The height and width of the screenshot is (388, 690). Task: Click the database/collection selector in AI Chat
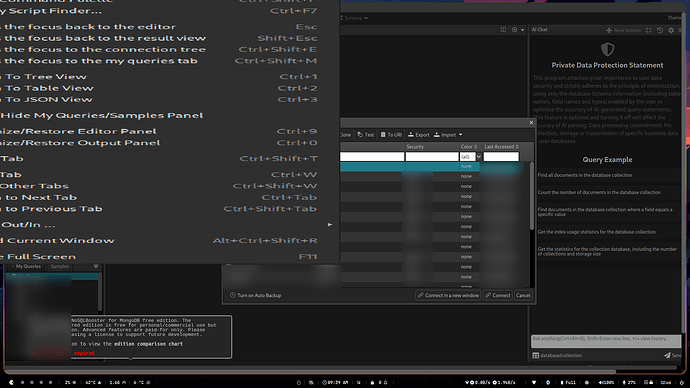557,355
